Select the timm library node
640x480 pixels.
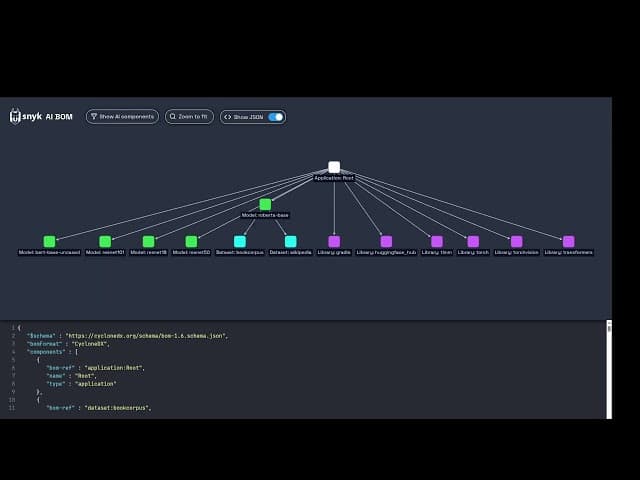coord(437,241)
